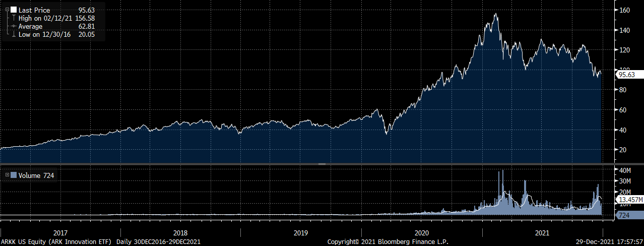The width and height of the screenshot is (644, 246).
Task: Expand the Volume legend tree
Action: [7, 175]
